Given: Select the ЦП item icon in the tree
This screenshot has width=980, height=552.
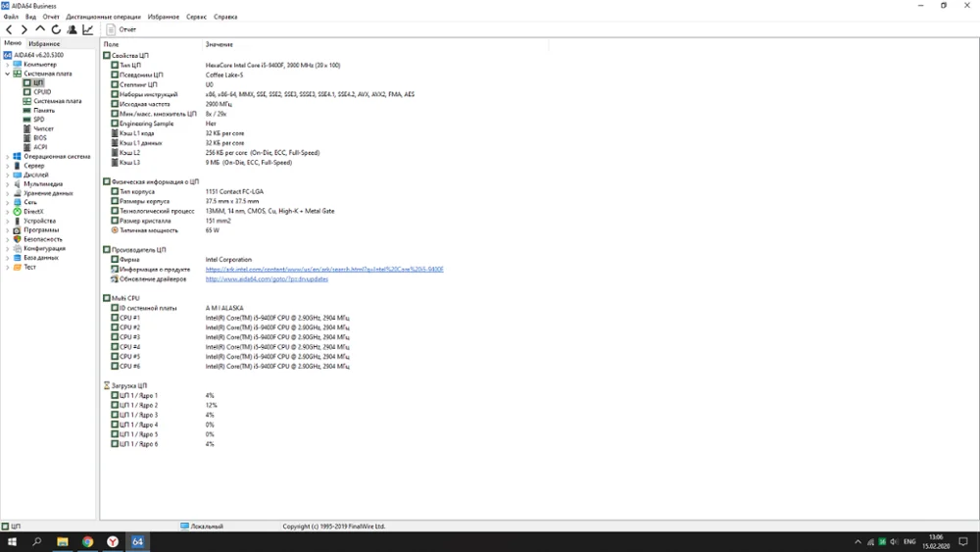Looking at the screenshot, I should [26, 82].
